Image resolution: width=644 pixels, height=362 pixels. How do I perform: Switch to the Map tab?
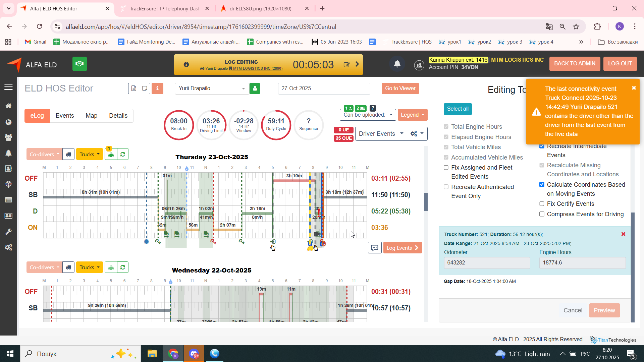(91, 116)
